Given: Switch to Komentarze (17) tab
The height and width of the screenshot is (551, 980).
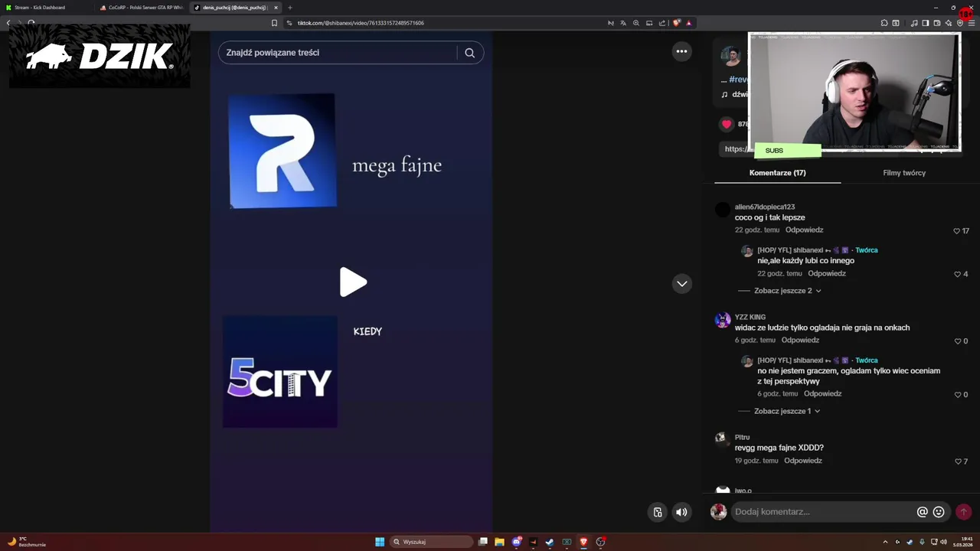Looking at the screenshot, I should (x=777, y=173).
